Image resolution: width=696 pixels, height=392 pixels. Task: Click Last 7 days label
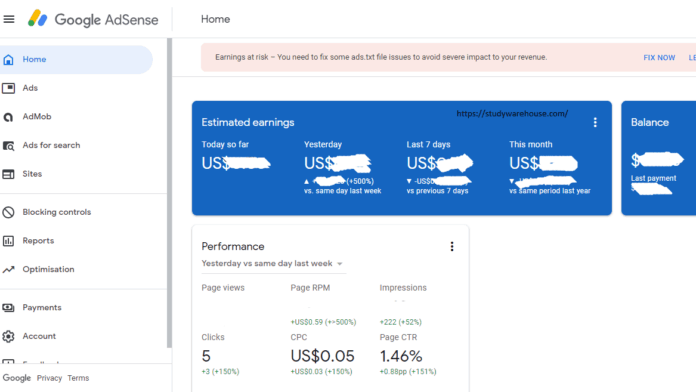(x=428, y=144)
